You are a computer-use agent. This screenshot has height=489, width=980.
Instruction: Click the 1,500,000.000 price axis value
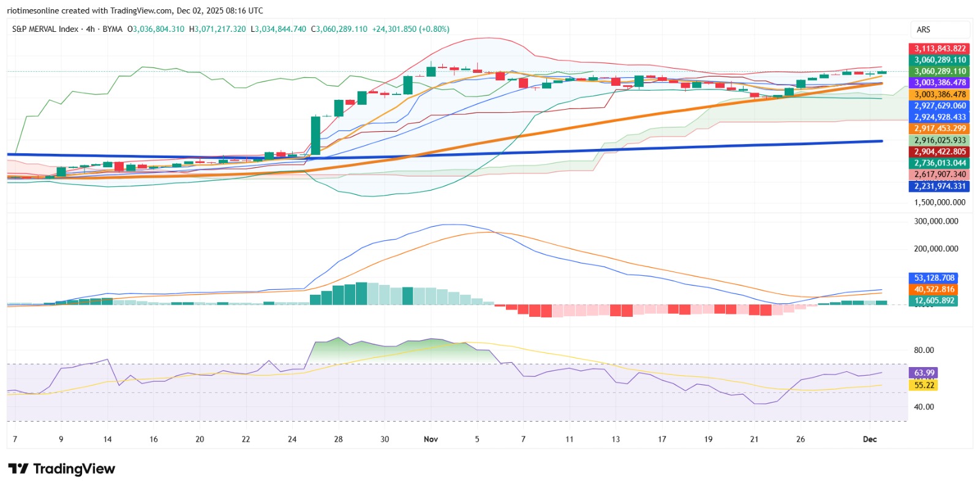[940, 202]
